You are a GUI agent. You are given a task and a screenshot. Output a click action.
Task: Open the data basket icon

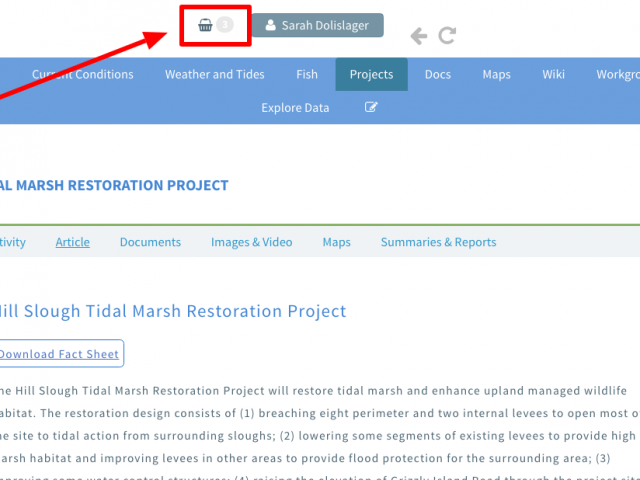(205, 25)
